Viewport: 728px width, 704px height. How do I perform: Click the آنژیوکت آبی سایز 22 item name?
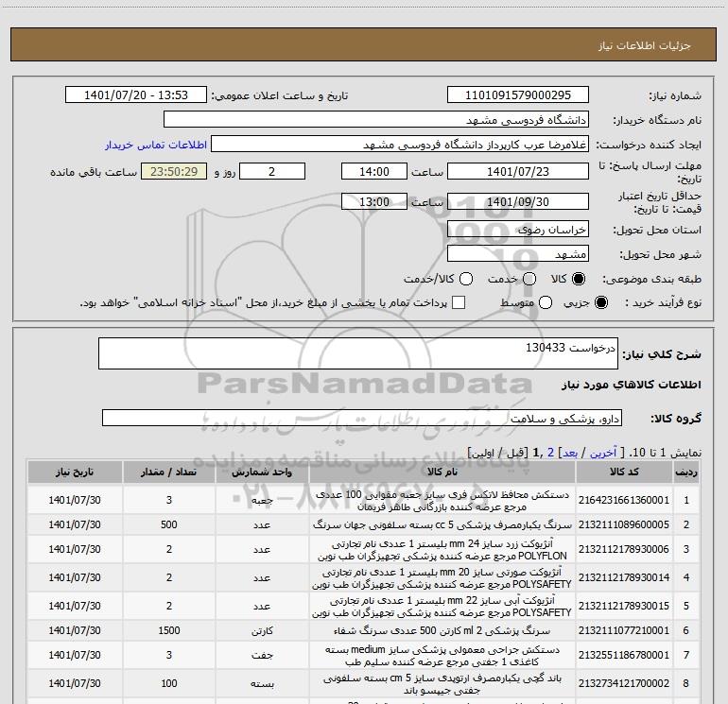[442, 606]
